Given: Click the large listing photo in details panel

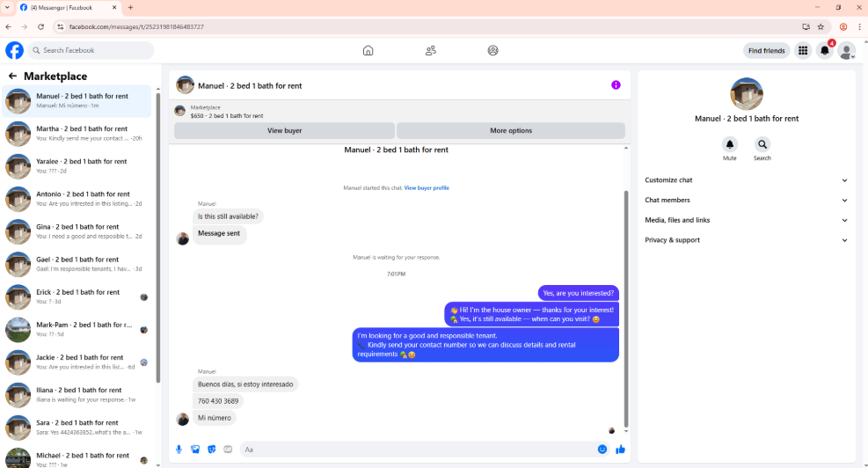Looking at the screenshot, I should [x=747, y=93].
